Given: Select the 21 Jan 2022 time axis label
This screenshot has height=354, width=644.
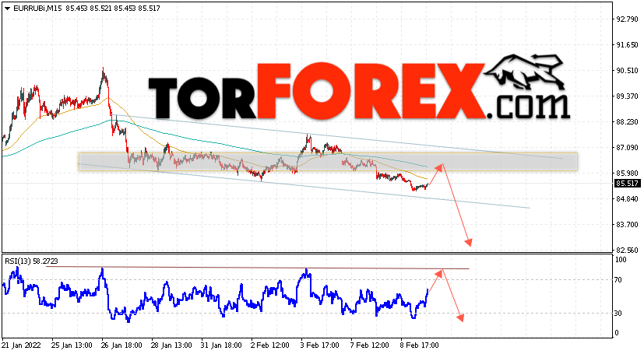Looking at the screenshot, I should [21, 345].
